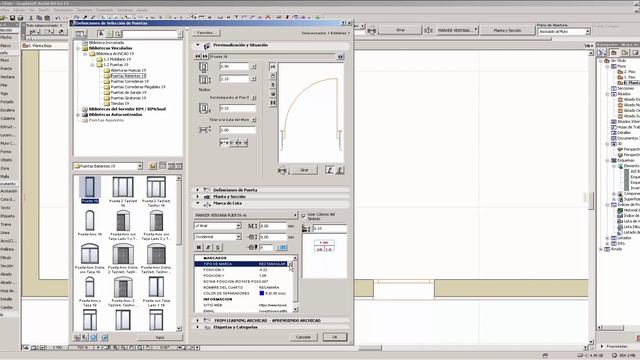Click the Favoritos button
640x360 pixels.
click(205, 33)
